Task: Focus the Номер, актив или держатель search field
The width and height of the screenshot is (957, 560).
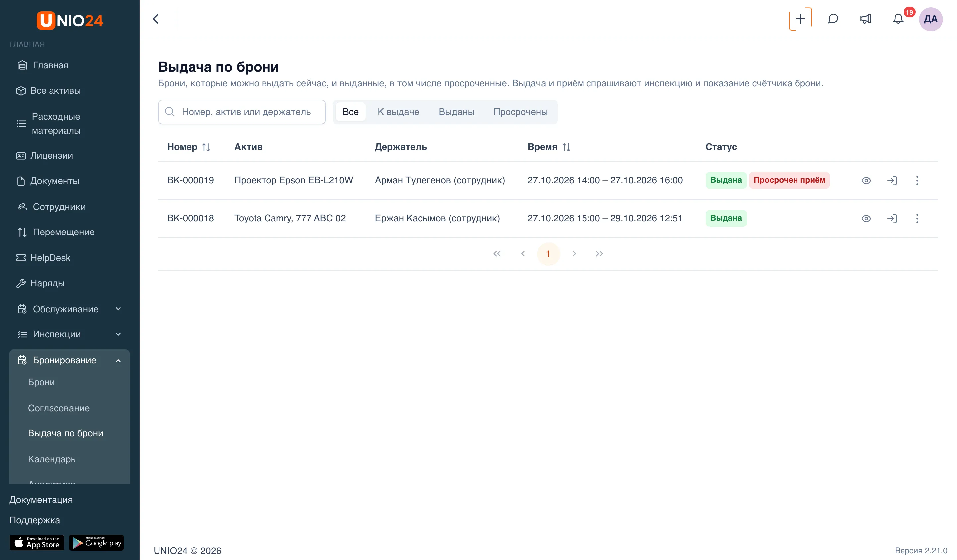Action: [x=242, y=112]
